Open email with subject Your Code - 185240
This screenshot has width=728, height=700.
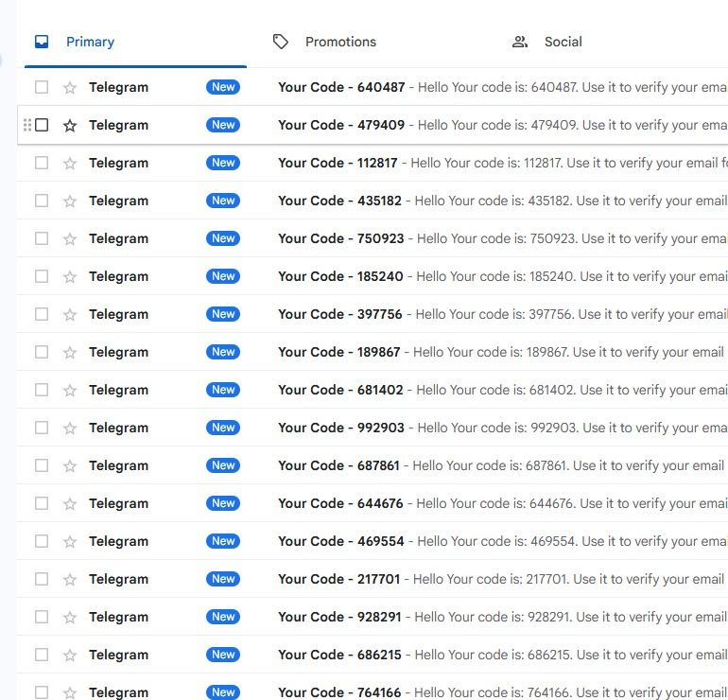[x=340, y=276]
